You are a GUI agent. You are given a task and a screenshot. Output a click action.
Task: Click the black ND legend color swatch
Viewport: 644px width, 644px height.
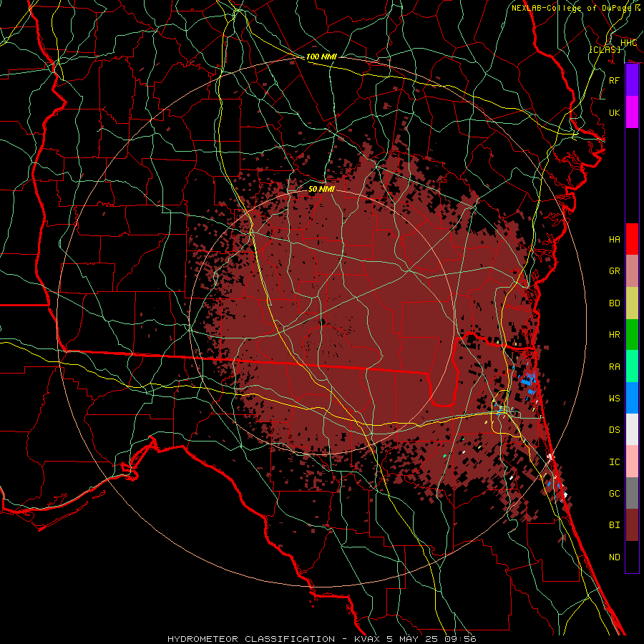click(x=632, y=557)
